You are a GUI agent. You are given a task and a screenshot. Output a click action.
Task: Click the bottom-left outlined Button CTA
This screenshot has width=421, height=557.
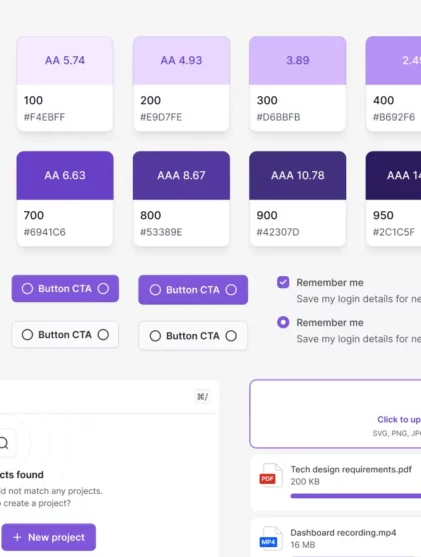pos(65,335)
